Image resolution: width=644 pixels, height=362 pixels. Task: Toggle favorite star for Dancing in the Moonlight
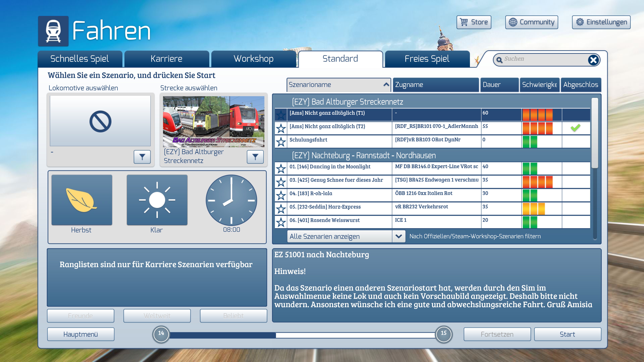281,169
